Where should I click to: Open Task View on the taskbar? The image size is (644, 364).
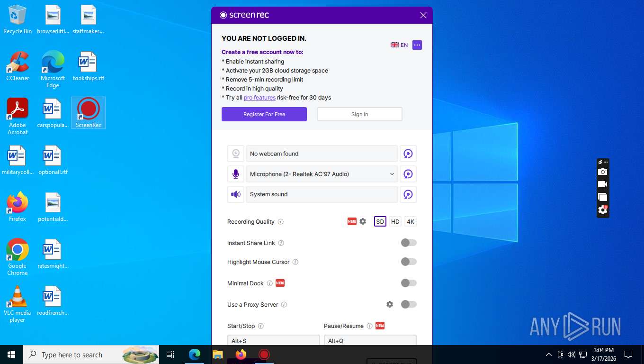pyautogui.click(x=170, y=355)
